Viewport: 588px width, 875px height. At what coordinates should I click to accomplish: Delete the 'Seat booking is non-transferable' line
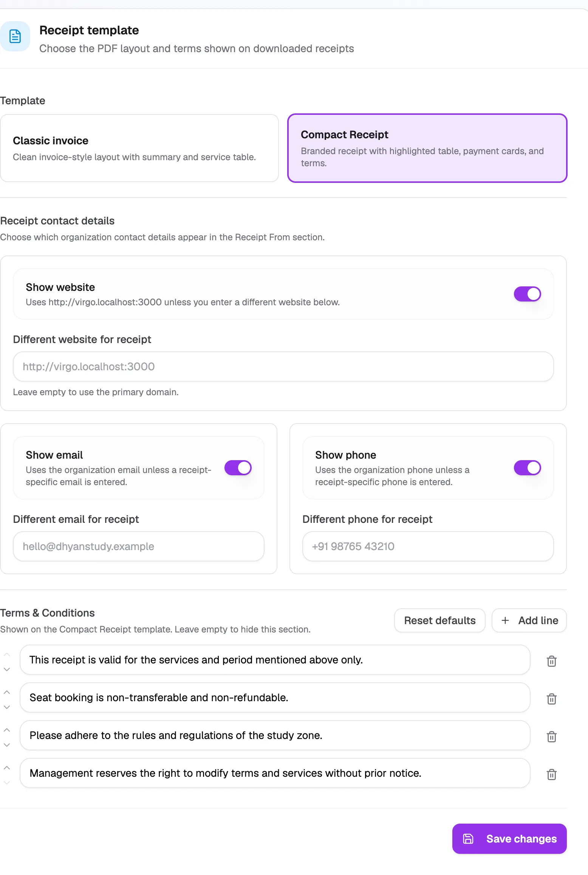[x=552, y=699]
